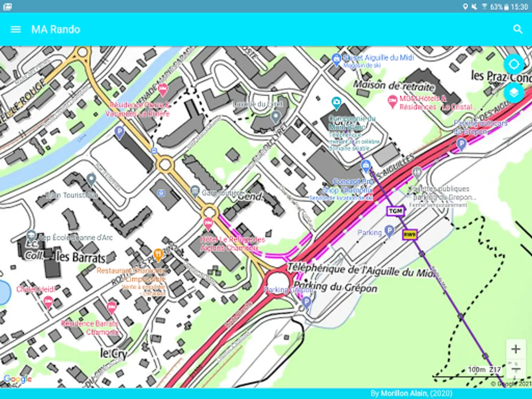Tap the Toilettes publiques restroom pin
The image size is (532, 399).
pyautogui.click(x=417, y=173)
